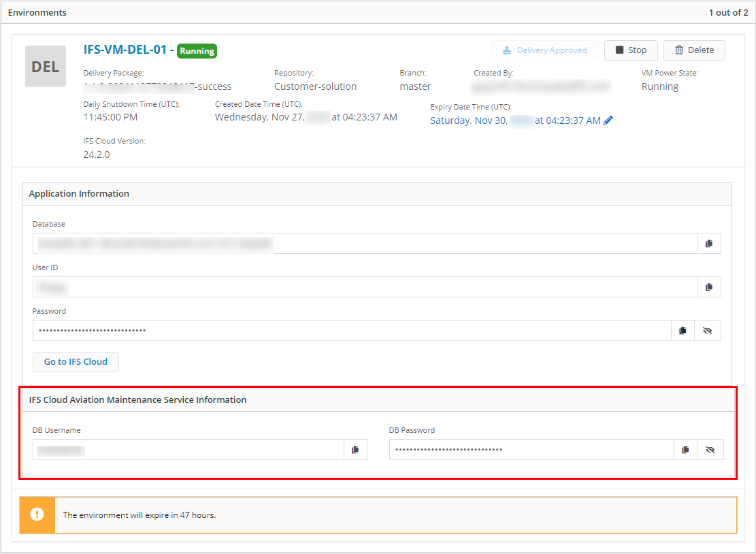Click into the Database field
The height and width of the screenshot is (554, 756).
point(365,244)
